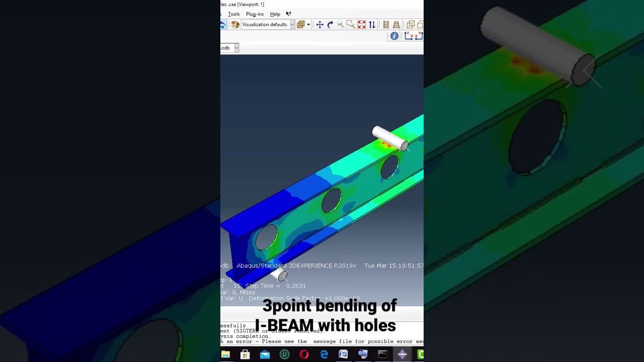Click the Auto-Fit View icon
Image resolution: width=644 pixels, height=362 pixels.
pyautogui.click(x=361, y=25)
